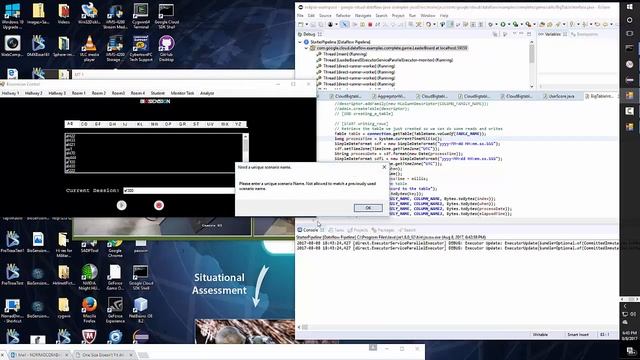640x360 pixels.
Task: Click OK in the unique scenario name dialog
Action: 368,208
